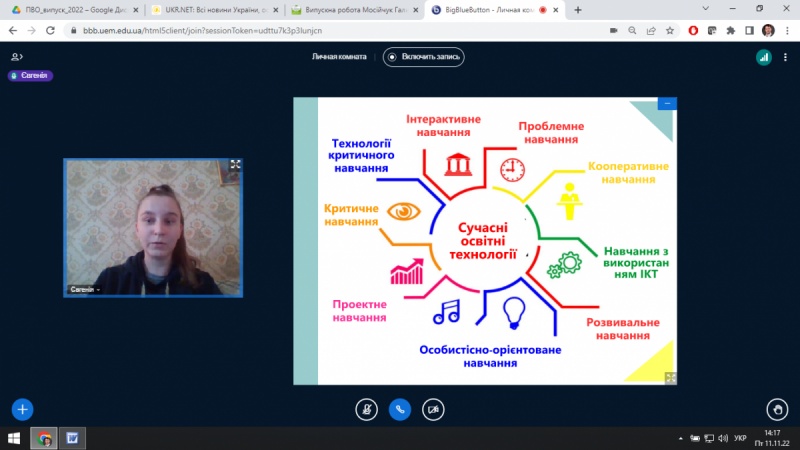Make the webcam video fullscreen
The height and width of the screenshot is (450, 800).
[x=235, y=165]
